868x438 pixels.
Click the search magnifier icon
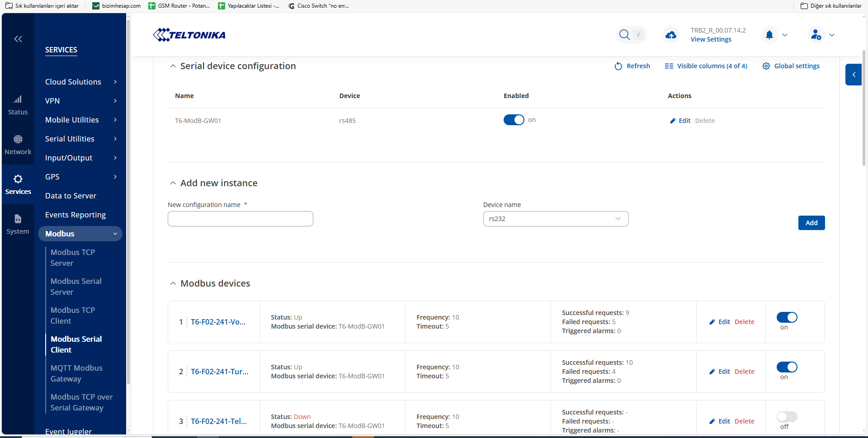pyautogui.click(x=624, y=35)
